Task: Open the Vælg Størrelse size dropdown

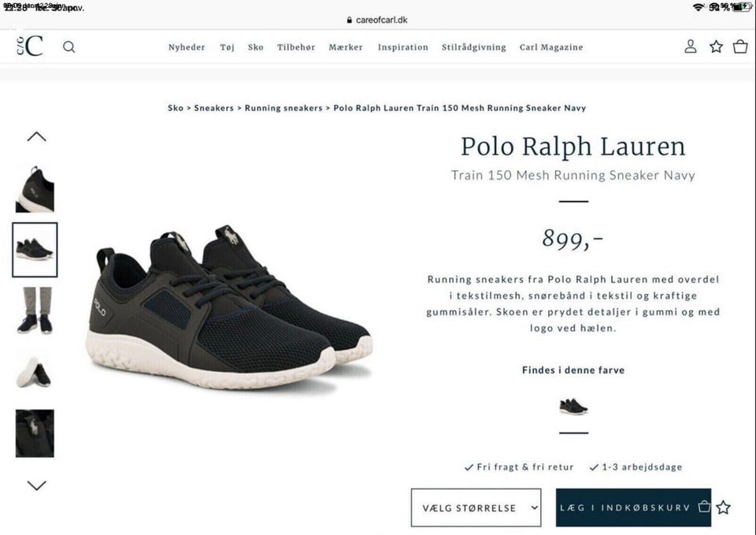Action: (x=476, y=507)
